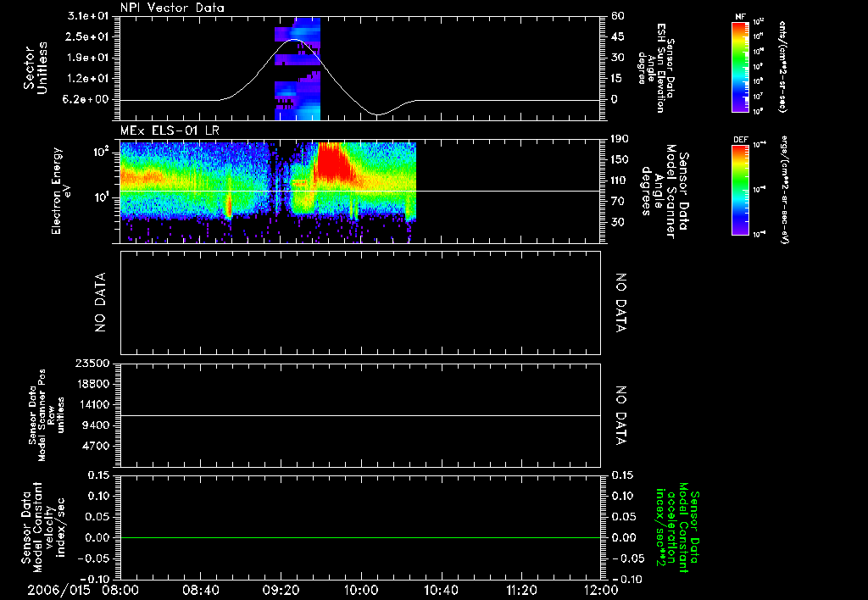The width and height of the screenshot is (868, 600).
Task: Click the red high-flux region in ELS spectrogram
Action: (334, 163)
